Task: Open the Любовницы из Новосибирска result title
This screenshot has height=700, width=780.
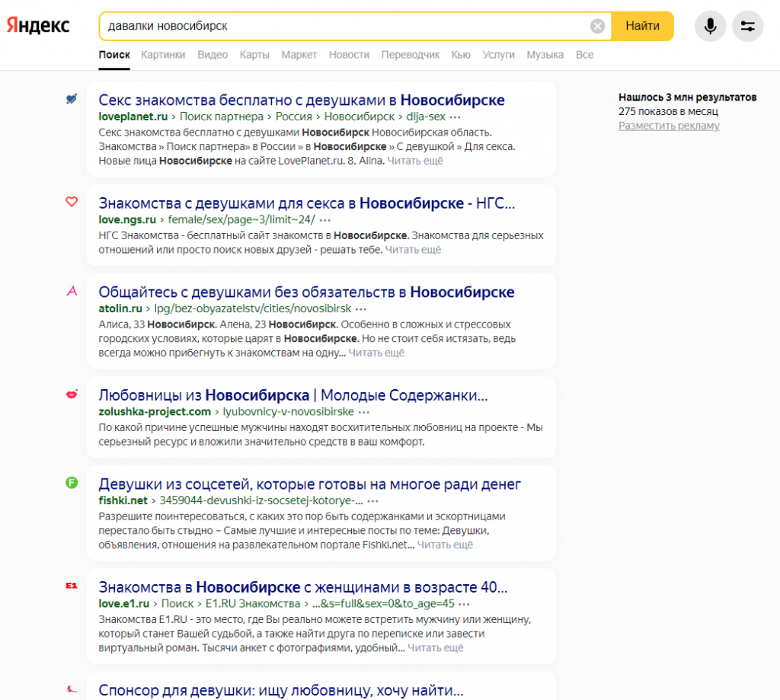Action: [293, 395]
